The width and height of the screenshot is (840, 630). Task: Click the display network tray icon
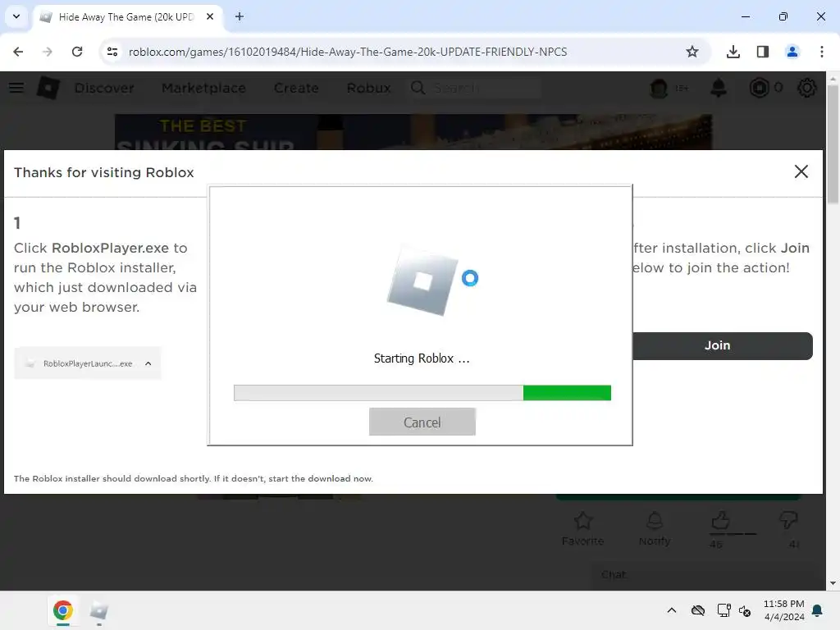click(724, 610)
